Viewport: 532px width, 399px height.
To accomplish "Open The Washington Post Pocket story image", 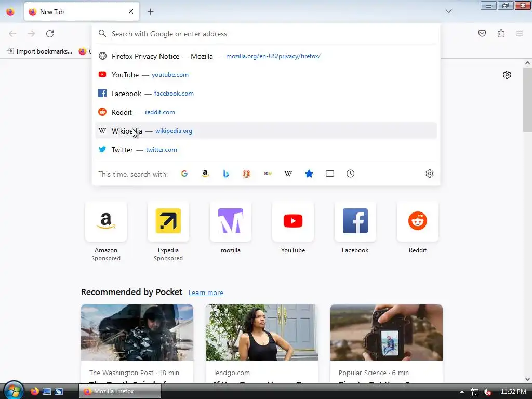I will pos(137,332).
